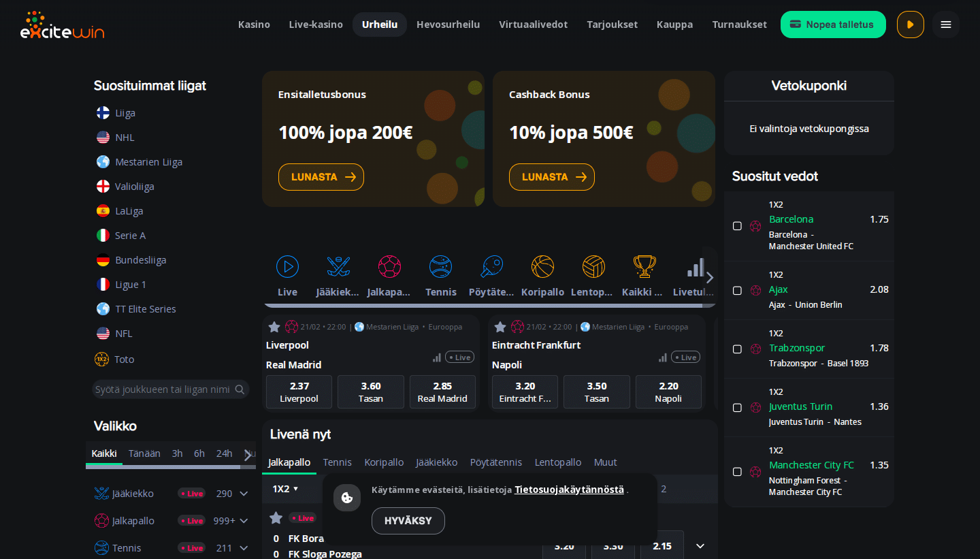Click the ExciteWin logo
This screenshot has height=559, width=980.
(62, 25)
